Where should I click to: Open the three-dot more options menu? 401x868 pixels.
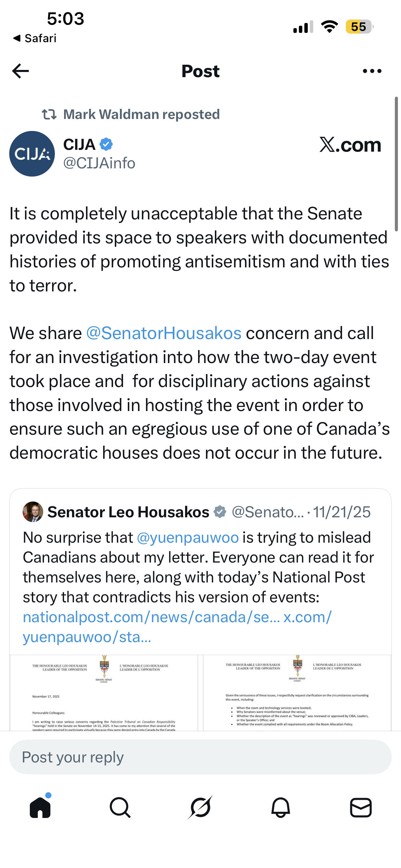coord(372,71)
